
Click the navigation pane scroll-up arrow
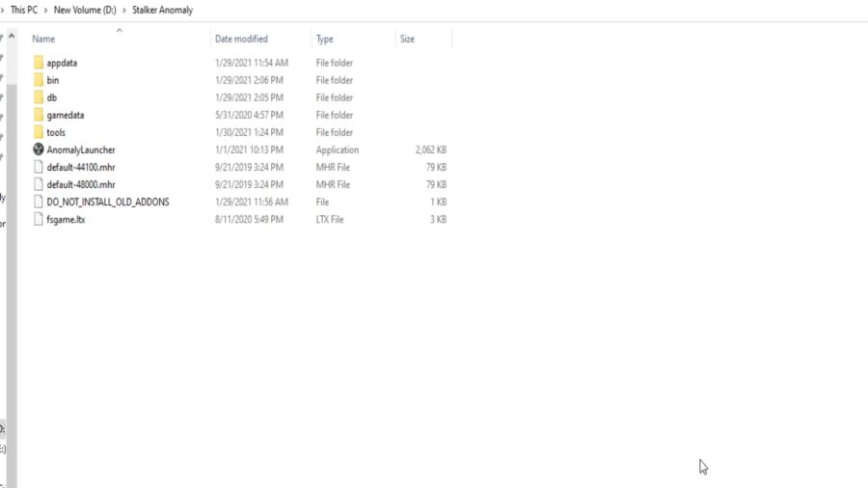(x=12, y=36)
